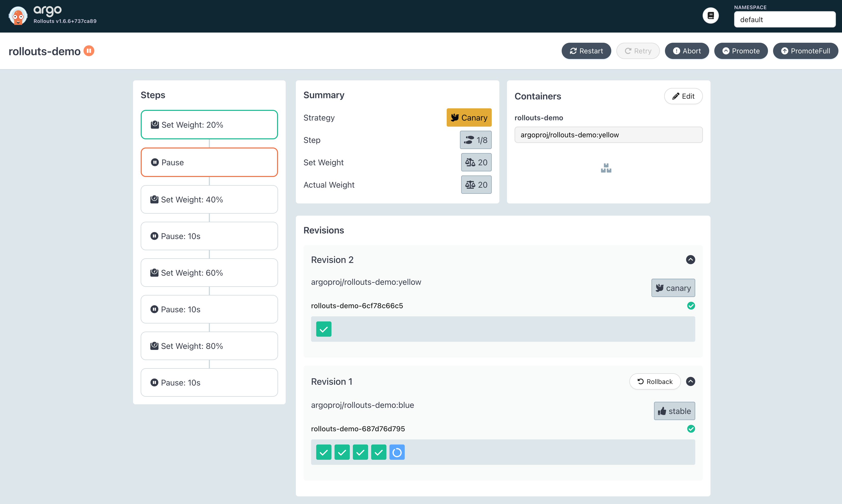842x504 pixels.
Task: Rollback to Revision 1
Action: (655, 381)
